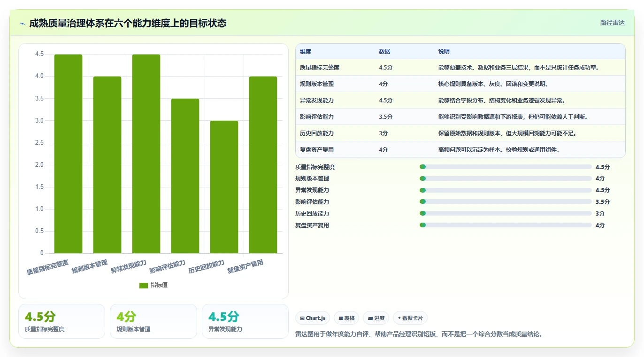Click the description starting 高频问题可以沉淀
Viewport: 644px width, 357px height.
(x=499, y=150)
